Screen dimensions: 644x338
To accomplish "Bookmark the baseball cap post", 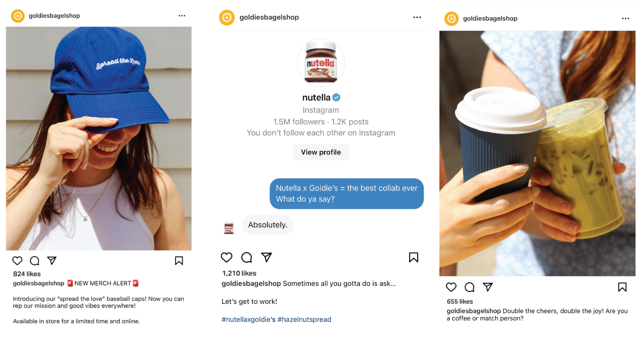I will (x=179, y=261).
